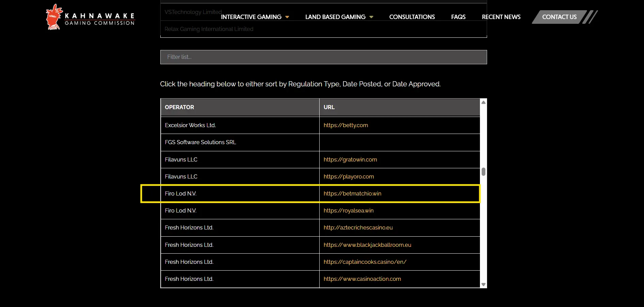This screenshot has height=307, width=644.
Task: Select Fresh Horizons Ltd. cell beside casinoaction.com
Action: [x=240, y=279]
